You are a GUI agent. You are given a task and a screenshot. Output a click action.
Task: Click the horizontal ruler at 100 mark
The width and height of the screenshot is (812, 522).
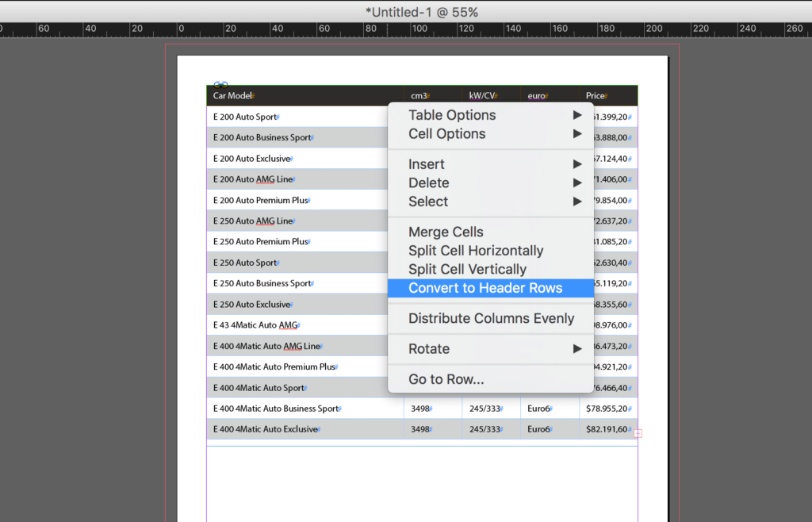(x=419, y=29)
